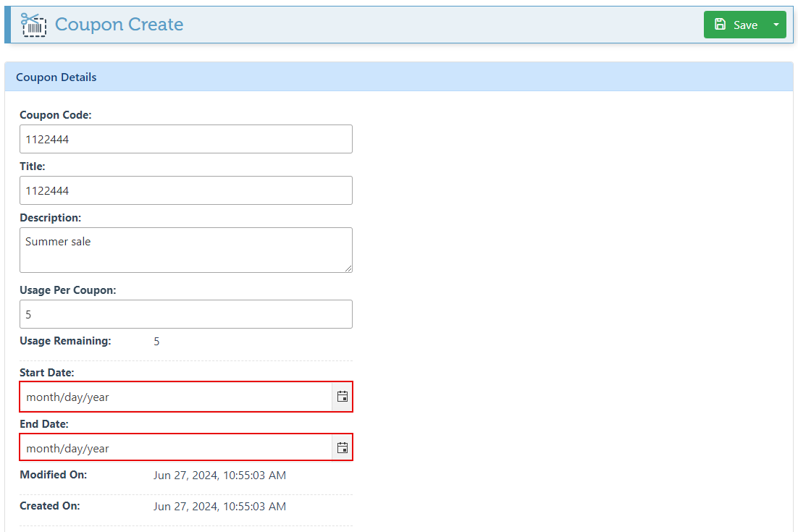Screen dimensions: 798x532
Task: Click into the Title text field
Action: [185, 190]
